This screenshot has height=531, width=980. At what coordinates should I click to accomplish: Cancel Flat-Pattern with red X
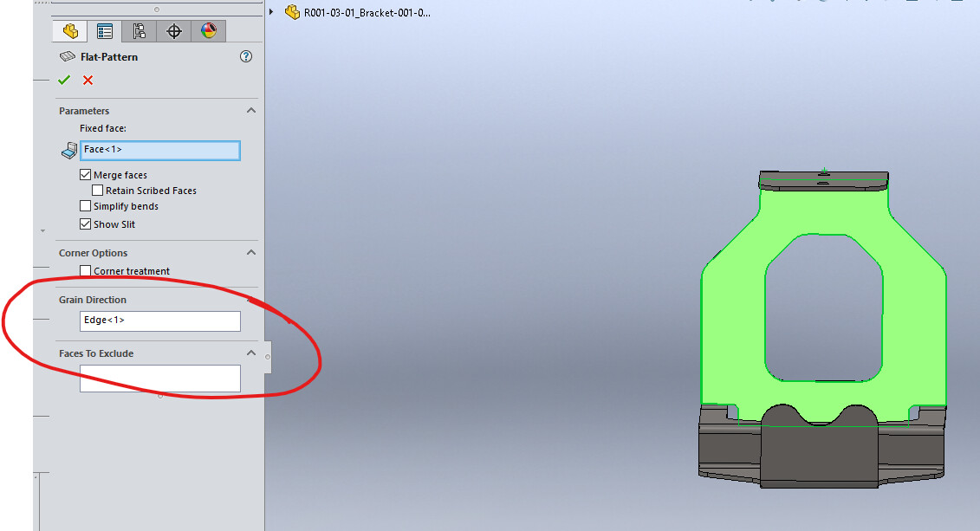tap(88, 80)
